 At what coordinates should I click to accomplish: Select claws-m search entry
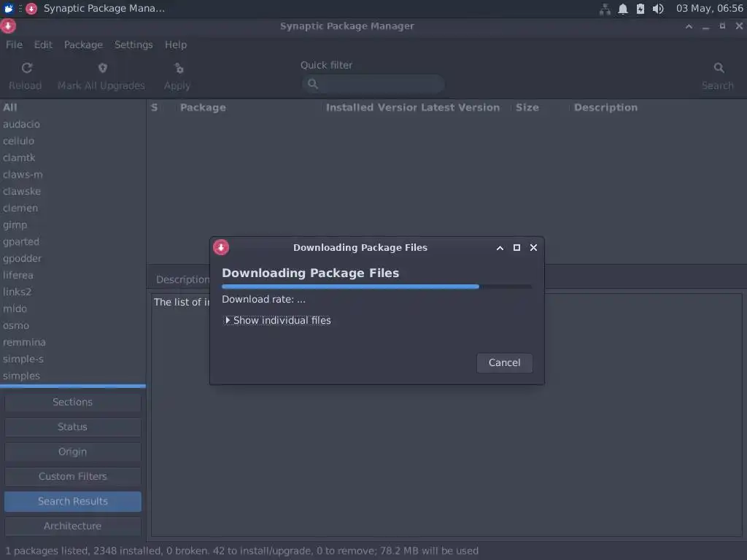(x=23, y=175)
